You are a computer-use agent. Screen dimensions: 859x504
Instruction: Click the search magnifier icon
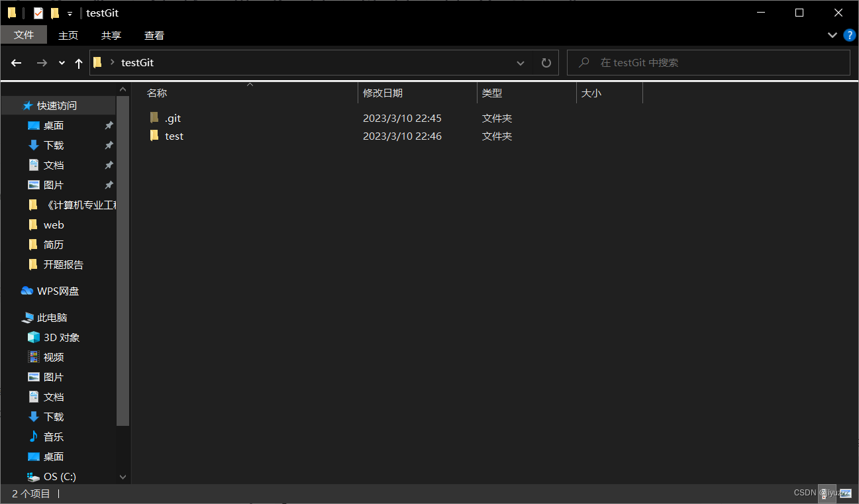point(584,63)
